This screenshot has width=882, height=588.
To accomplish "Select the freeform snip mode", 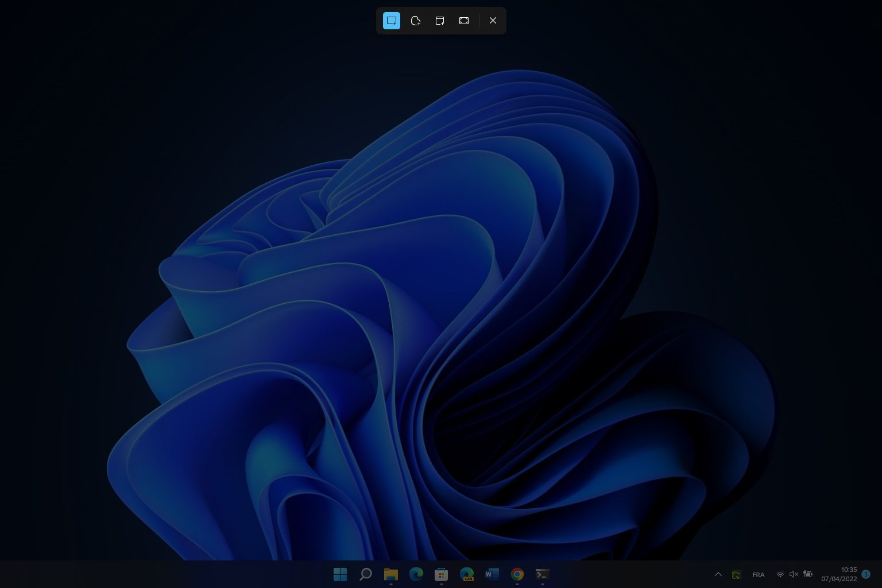I will tap(416, 21).
